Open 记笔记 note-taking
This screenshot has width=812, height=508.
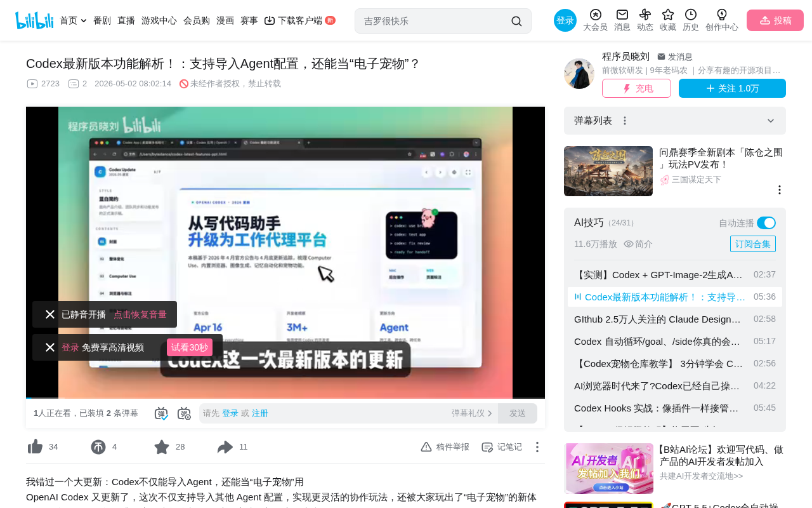[x=502, y=447]
